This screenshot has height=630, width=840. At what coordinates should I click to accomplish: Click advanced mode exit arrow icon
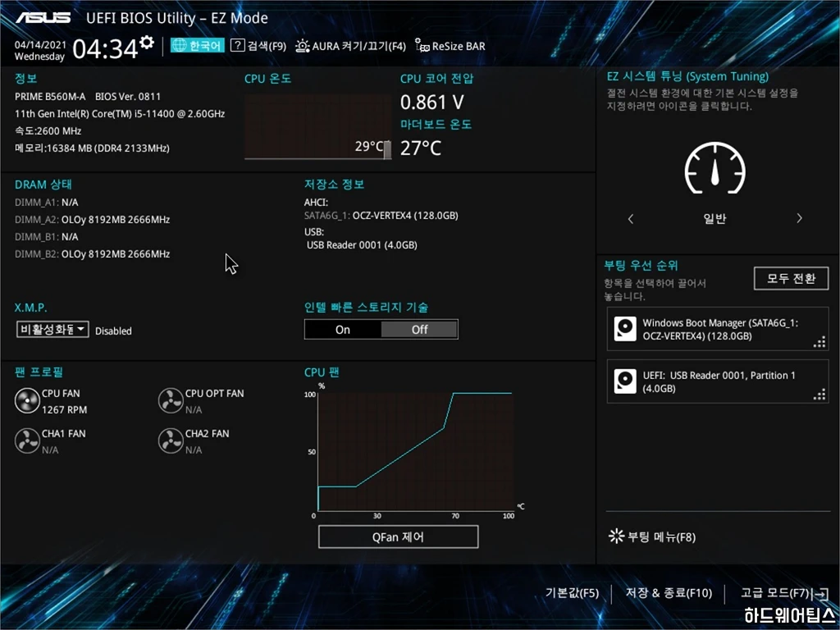(x=820, y=593)
